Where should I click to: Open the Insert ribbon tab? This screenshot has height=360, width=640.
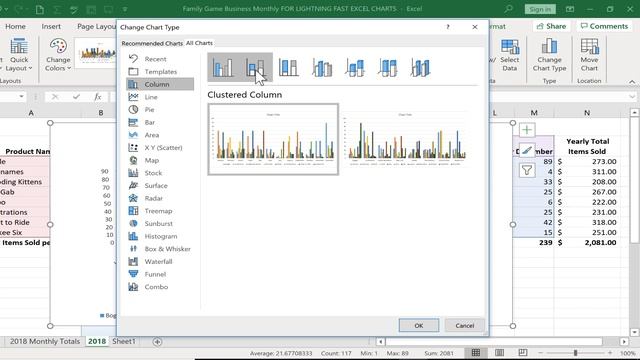(x=51, y=26)
